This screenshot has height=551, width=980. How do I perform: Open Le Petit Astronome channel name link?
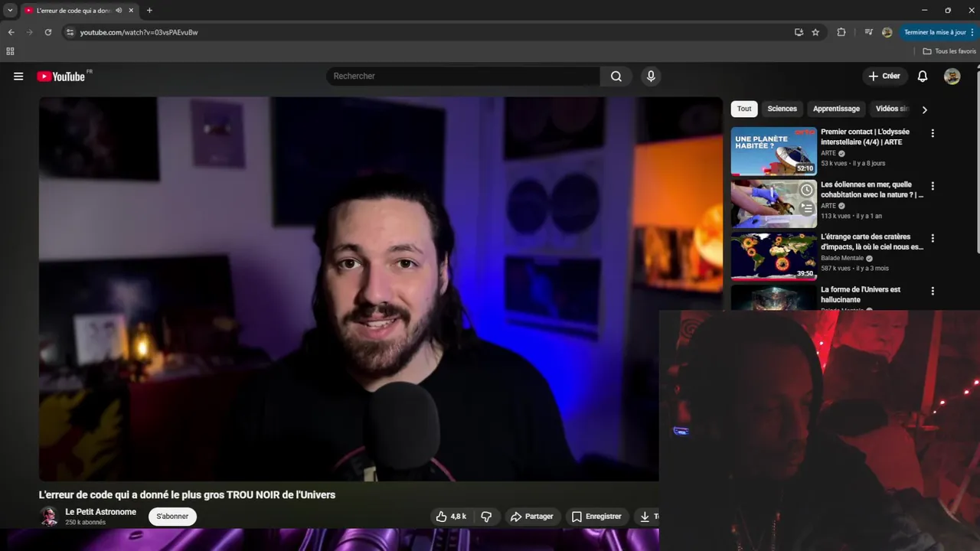coord(101,512)
